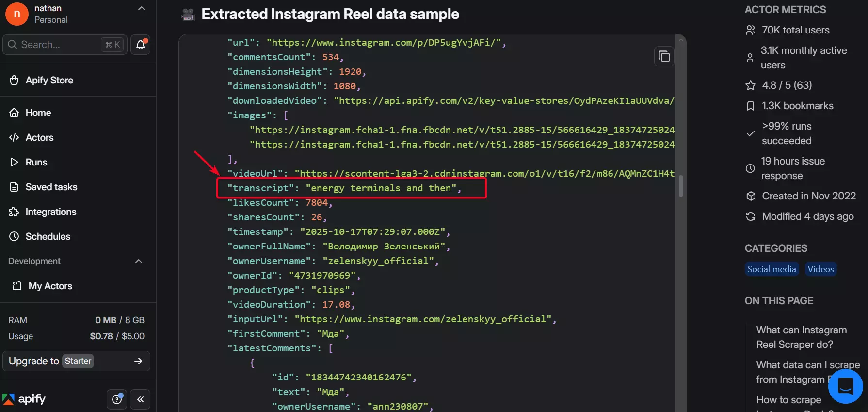The height and width of the screenshot is (412, 868).
Task: Open 'What can Instagram Reel Scraper do?' link
Action: coord(802,337)
